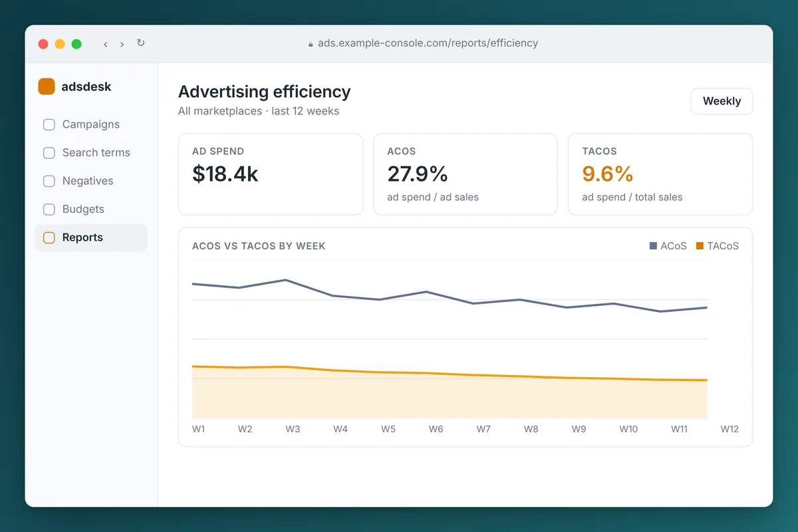Click the ACOS card label
Viewport: 798px width, 532px height.
(x=402, y=152)
